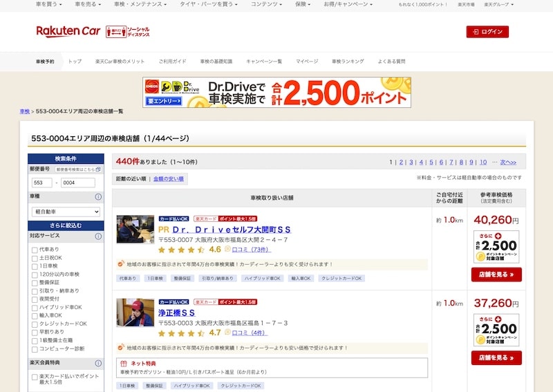553x392 pixels.
Task: Click postal code second field 0004
Action: click(x=78, y=183)
